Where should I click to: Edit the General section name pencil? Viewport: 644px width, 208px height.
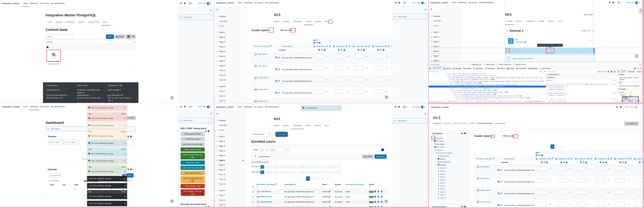[x=522, y=31]
